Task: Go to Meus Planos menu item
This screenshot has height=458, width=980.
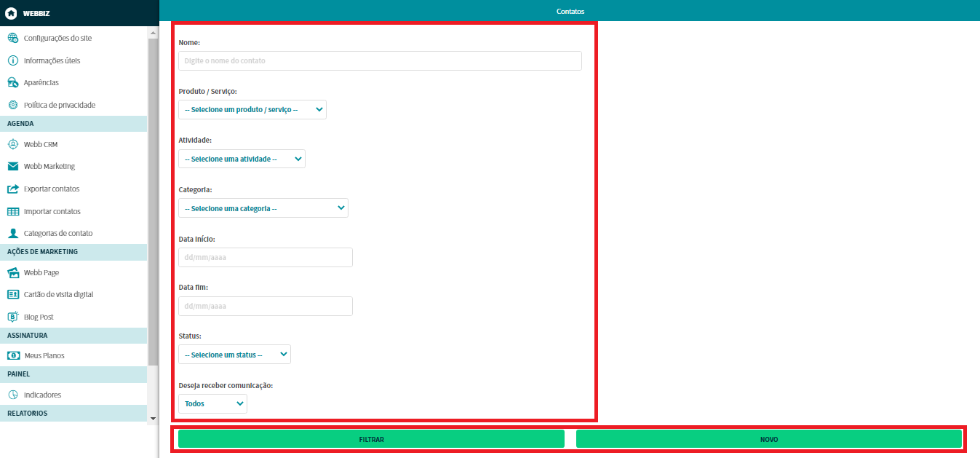Action: (44, 356)
